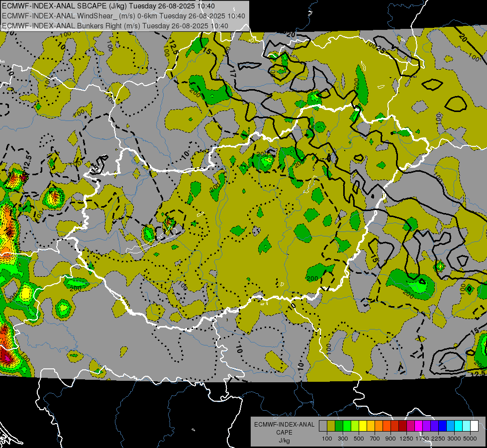
Task: Click the 5000 label on the legend scale
Action: tap(470, 439)
